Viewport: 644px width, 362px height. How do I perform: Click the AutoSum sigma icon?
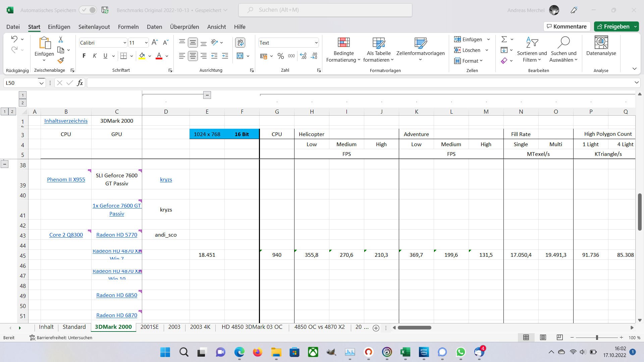coord(504,40)
